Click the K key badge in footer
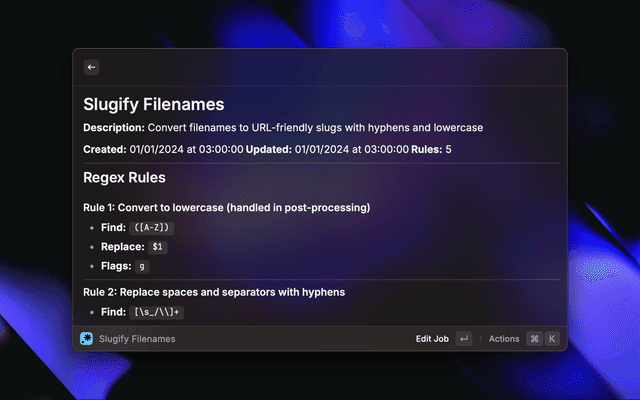Screen dimensions: 640x400 [x=552, y=339]
